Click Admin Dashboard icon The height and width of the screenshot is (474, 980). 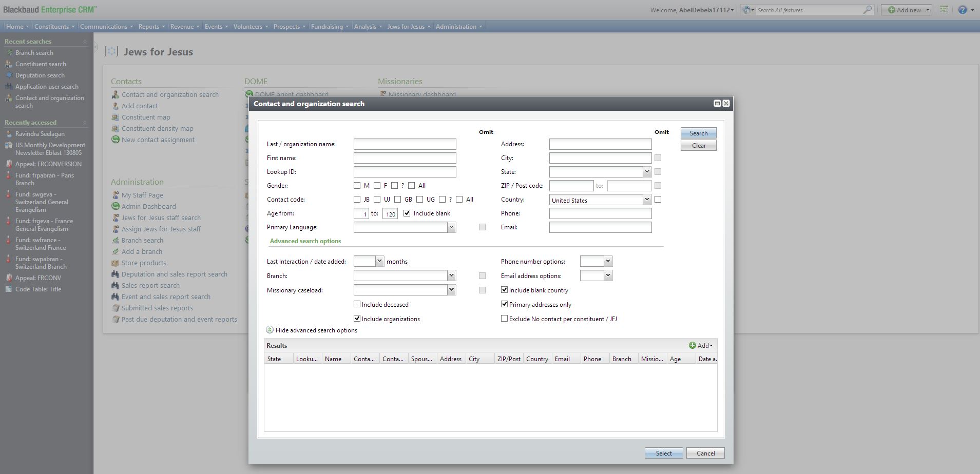[116, 206]
